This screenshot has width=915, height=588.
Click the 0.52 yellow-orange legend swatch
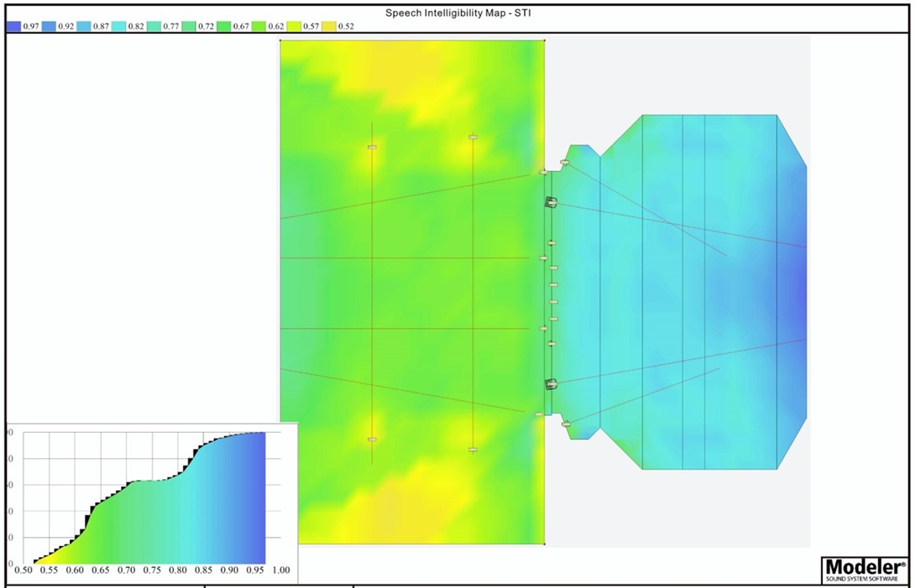coord(329,26)
